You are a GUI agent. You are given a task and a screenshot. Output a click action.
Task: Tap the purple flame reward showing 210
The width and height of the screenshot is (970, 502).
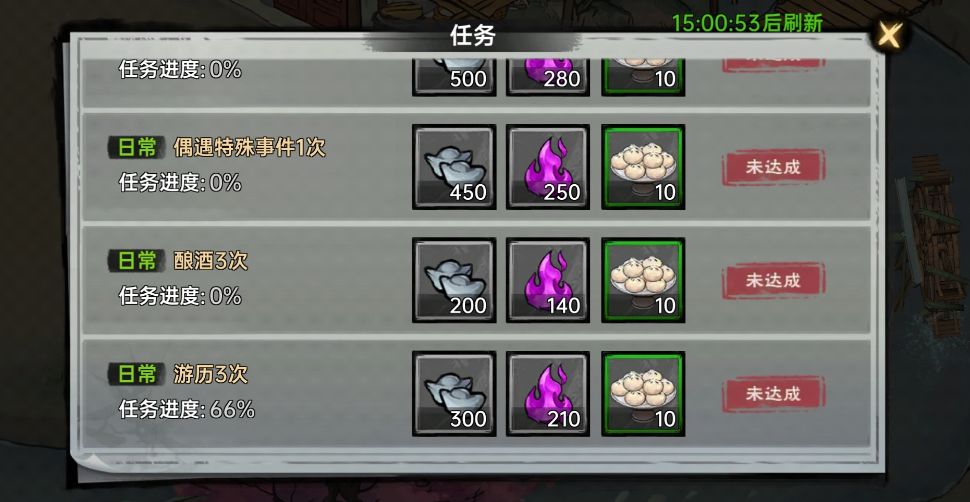(x=548, y=394)
